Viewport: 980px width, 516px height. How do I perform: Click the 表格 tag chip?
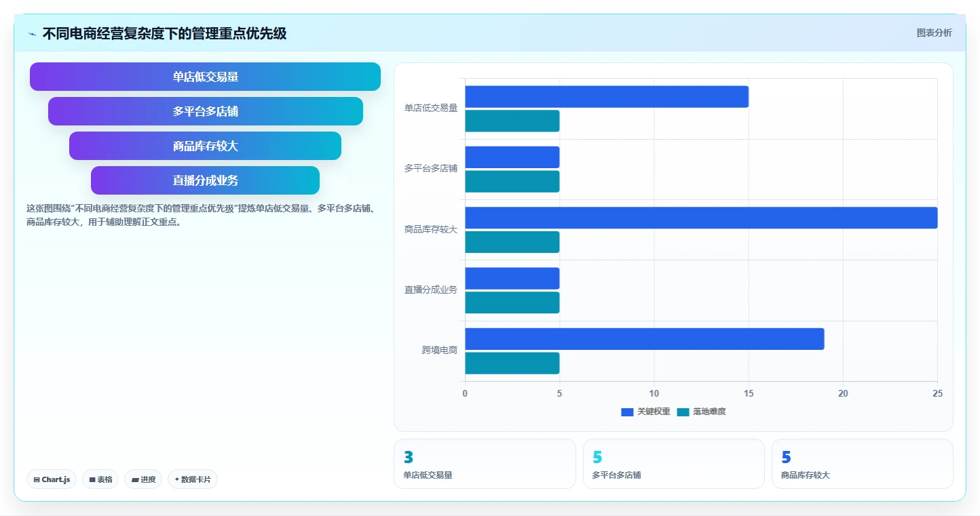[100, 479]
